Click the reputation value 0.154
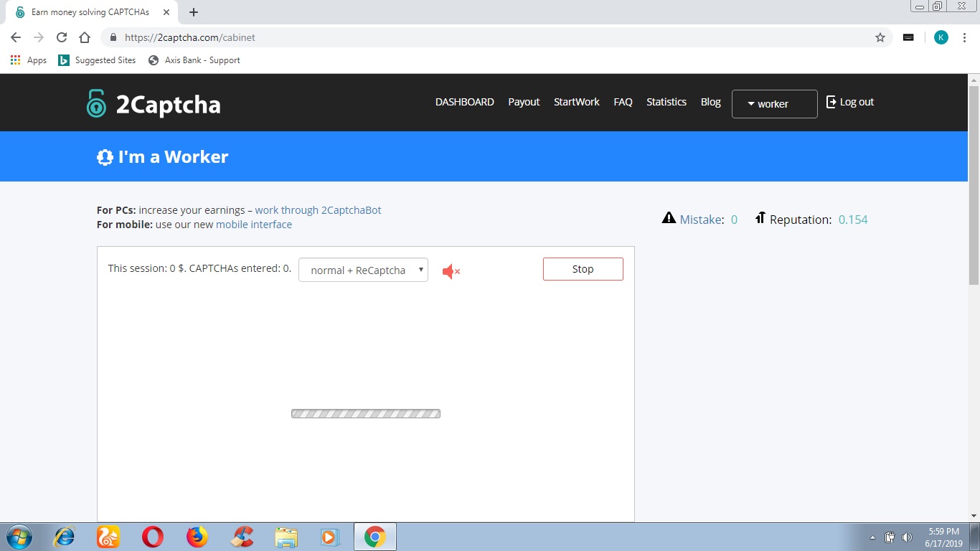 853,220
